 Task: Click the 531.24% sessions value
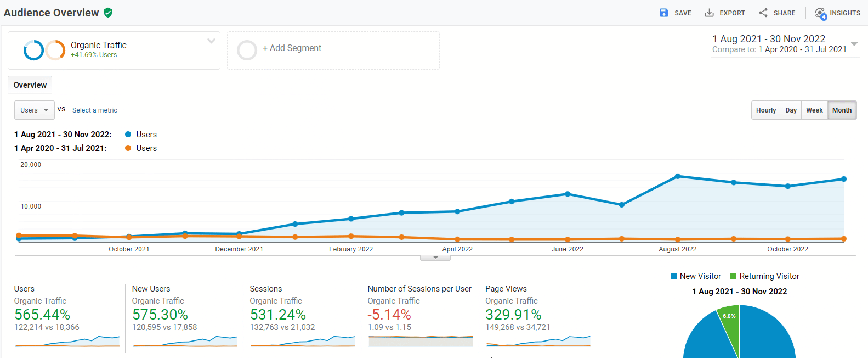pos(278,315)
